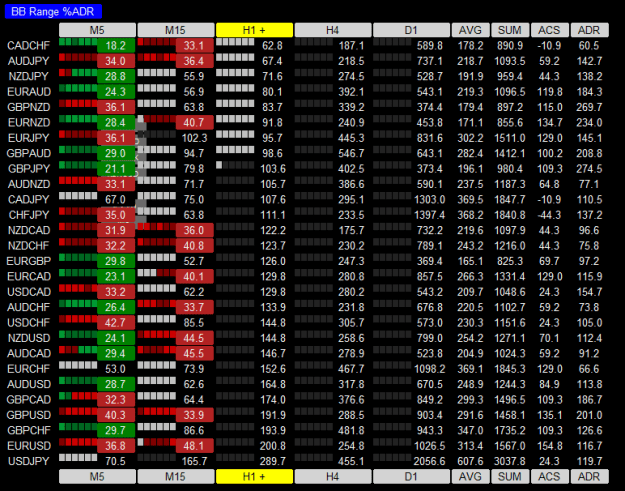
Task: Select the EURUSD symbol row label
Action: coord(29,446)
